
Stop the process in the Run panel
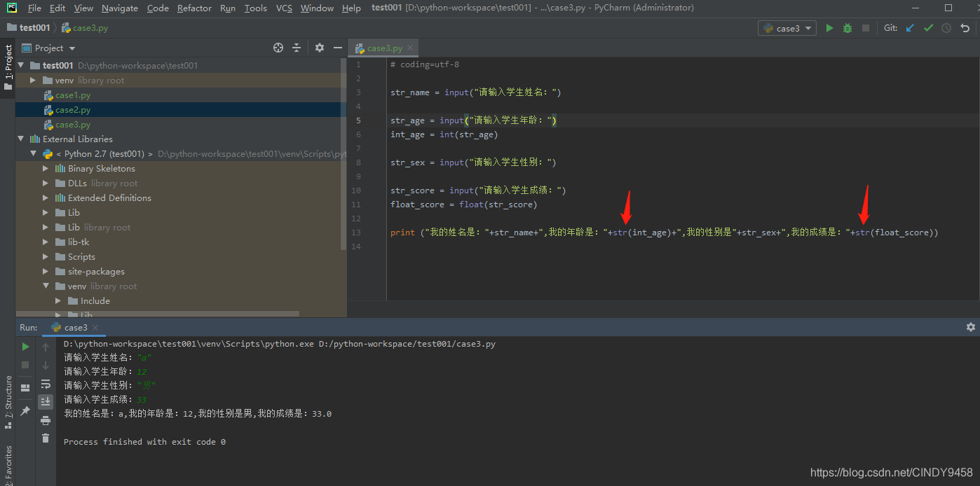[x=25, y=365]
